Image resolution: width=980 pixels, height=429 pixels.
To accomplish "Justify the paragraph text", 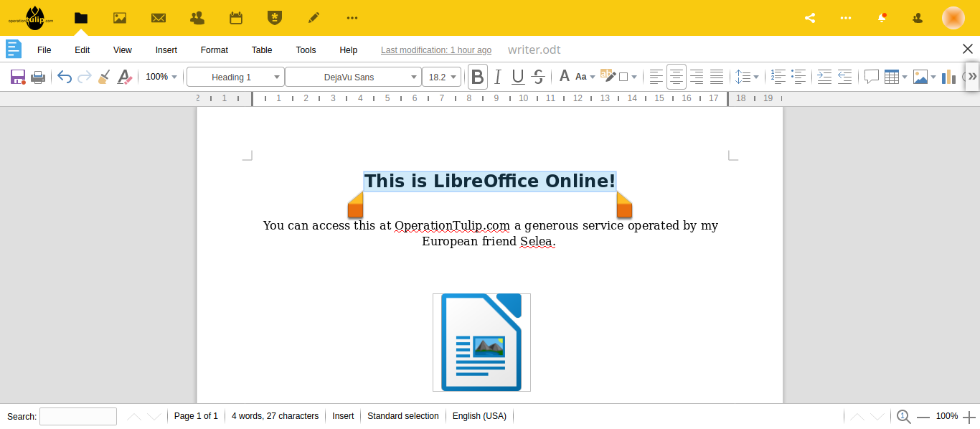I will coord(716,77).
